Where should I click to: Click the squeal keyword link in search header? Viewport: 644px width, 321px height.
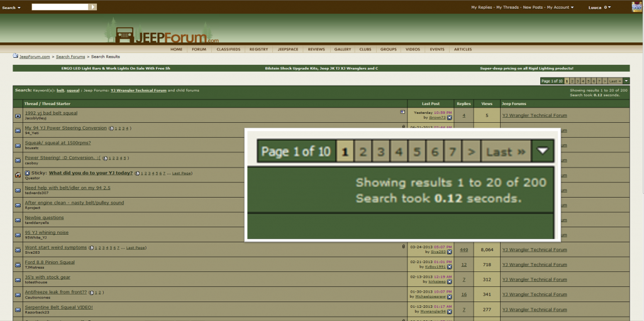tap(73, 90)
